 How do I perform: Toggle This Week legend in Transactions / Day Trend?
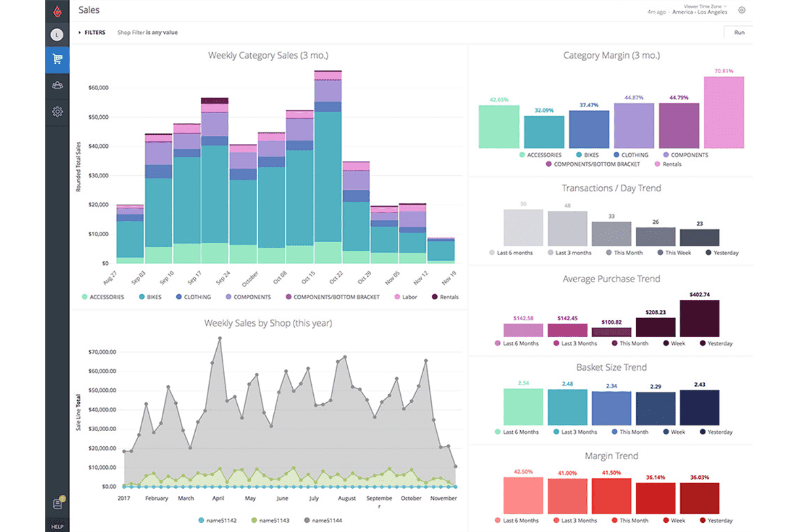pos(674,253)
